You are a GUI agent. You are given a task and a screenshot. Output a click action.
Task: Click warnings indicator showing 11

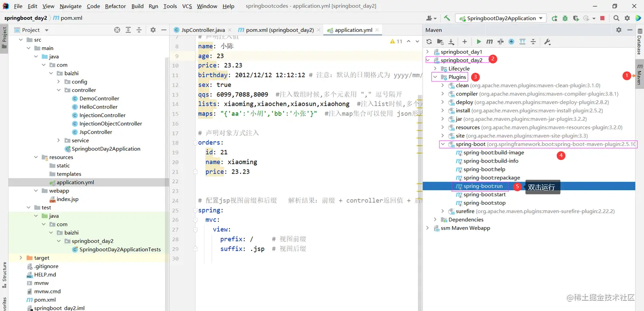(x=396, y=41)
